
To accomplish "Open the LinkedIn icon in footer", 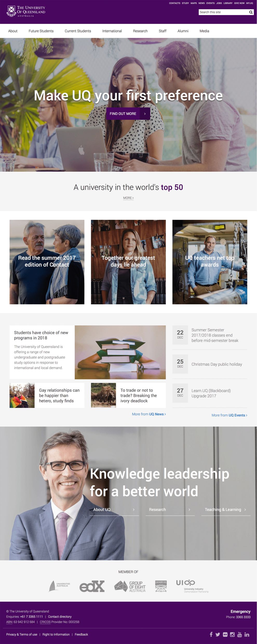I will coord(247,634).
